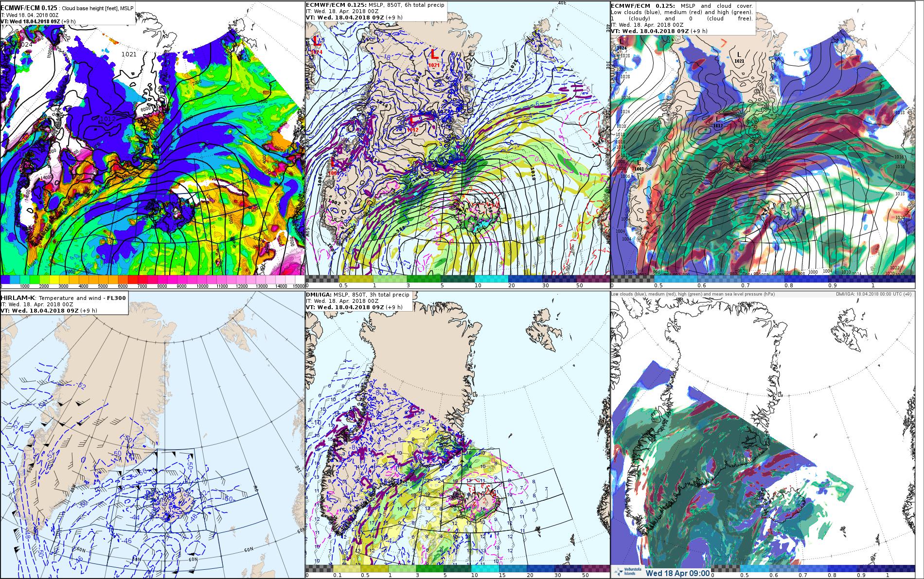Click the 0.7 blue swatch on Veðurstofa cloud scale
This screenshot has width=924, height=579.
[x=813, y=569]
